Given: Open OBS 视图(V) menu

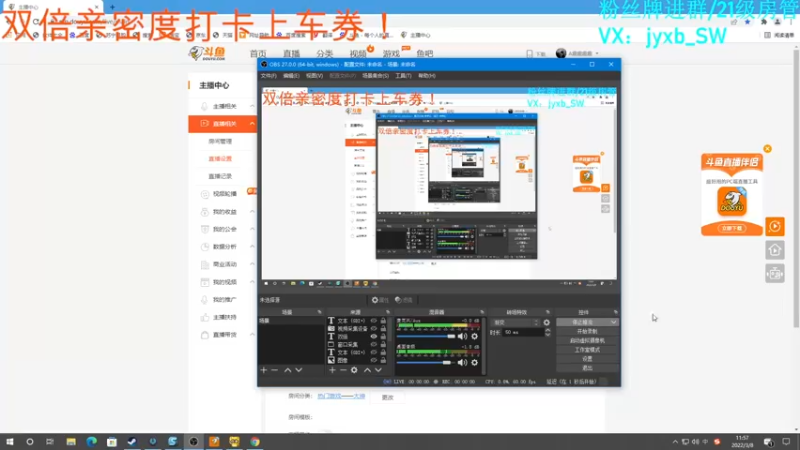Looking at the screenshot, I should (x=314, y=76).
